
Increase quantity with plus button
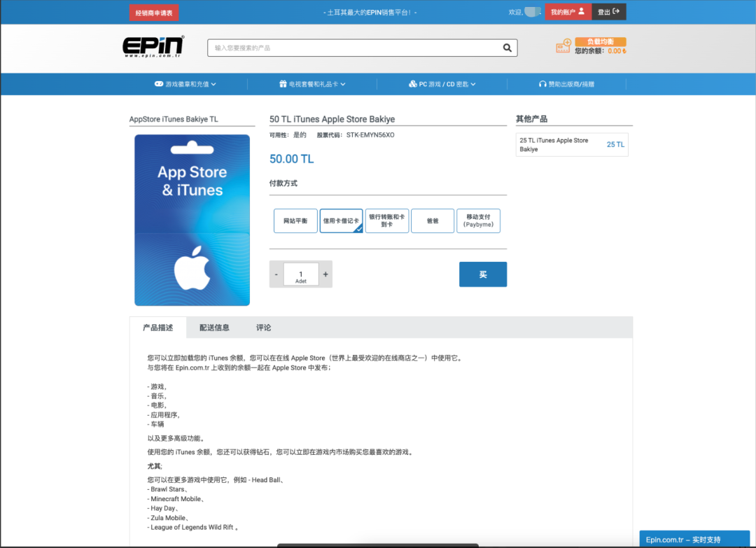pyautogui.click(x=325, y=274)
